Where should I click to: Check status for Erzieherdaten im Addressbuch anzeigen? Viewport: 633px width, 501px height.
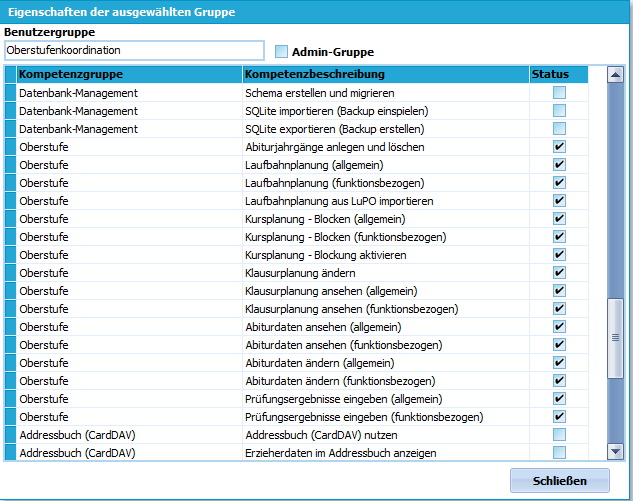pyautogui.click(x=559, y=453)
